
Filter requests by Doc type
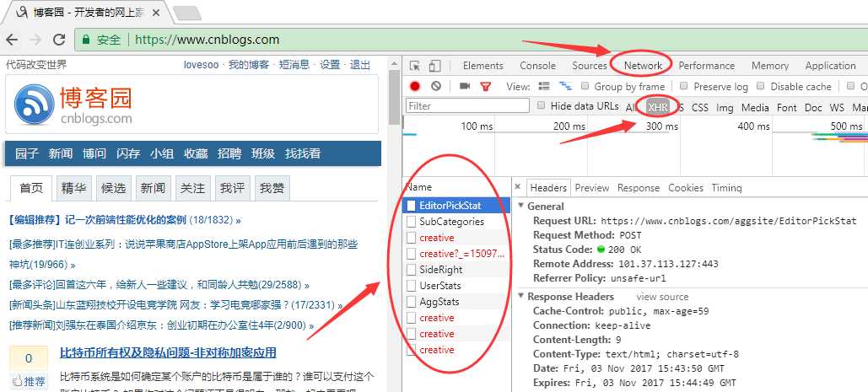click(813, 108)
